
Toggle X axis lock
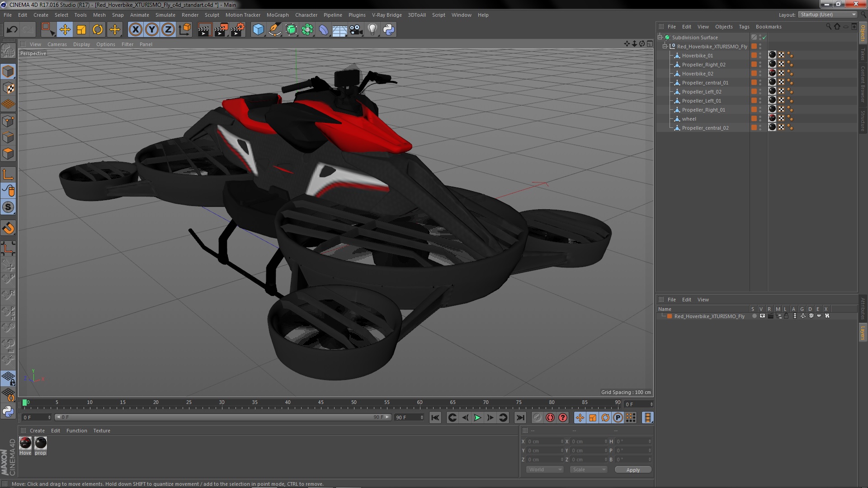point(135,30)
